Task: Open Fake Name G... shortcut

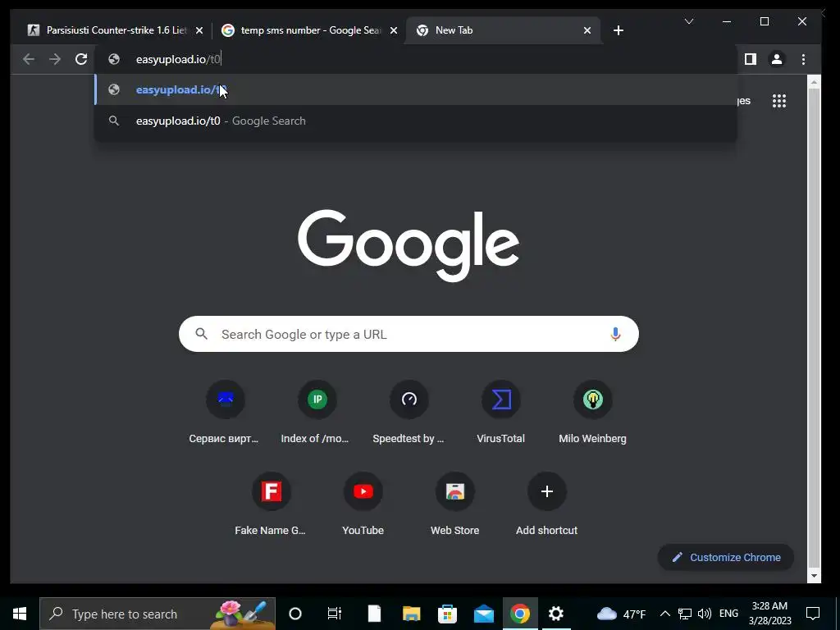Action: coord(271,504)
